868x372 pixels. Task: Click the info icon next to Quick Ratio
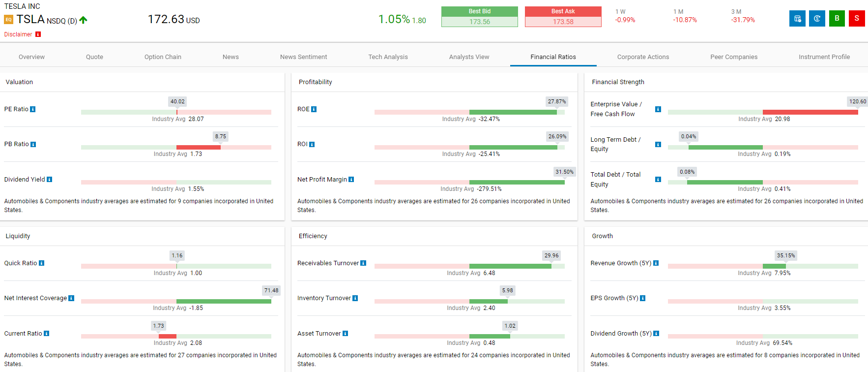click(x=41, y=263)
